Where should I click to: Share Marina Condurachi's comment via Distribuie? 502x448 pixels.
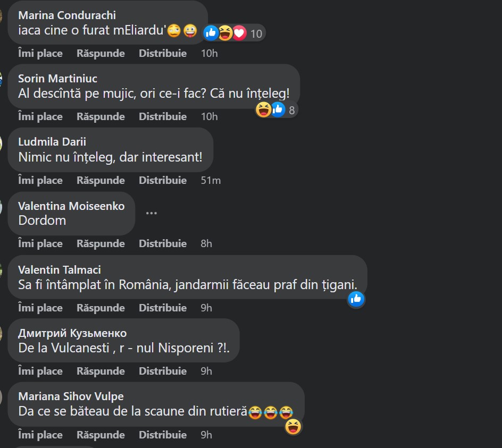[x=163, y=53]
